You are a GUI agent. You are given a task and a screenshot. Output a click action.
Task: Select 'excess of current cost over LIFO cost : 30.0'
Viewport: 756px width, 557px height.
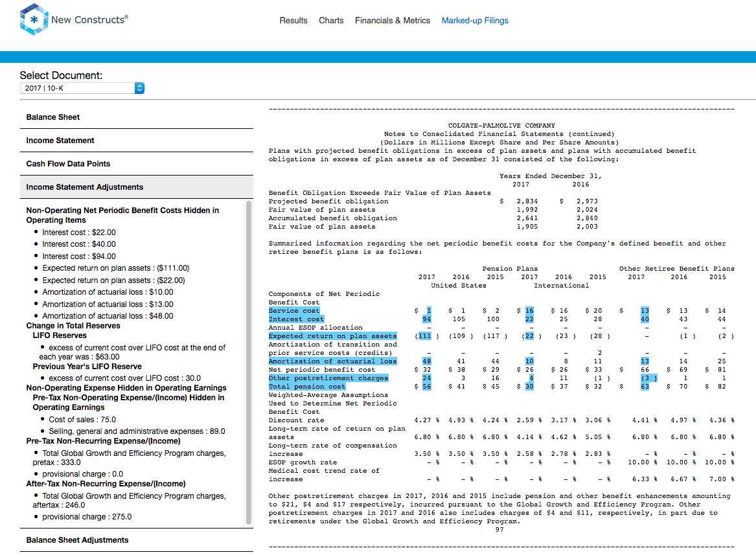(124, 378)
